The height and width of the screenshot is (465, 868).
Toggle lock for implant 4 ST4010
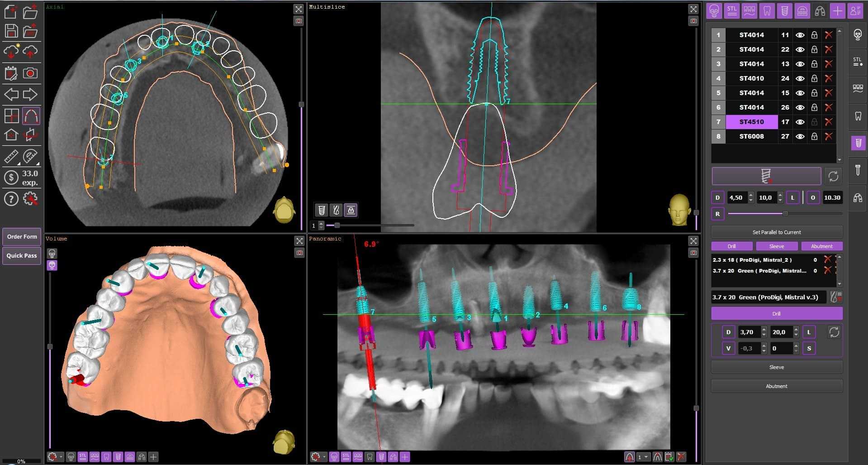point(814,78)
